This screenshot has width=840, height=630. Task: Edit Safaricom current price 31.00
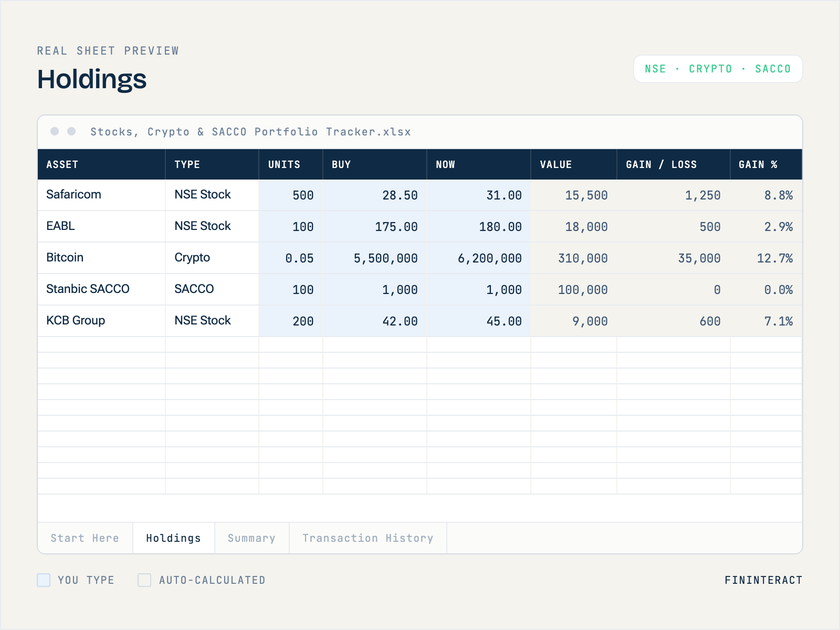click(x=479, y=195)
